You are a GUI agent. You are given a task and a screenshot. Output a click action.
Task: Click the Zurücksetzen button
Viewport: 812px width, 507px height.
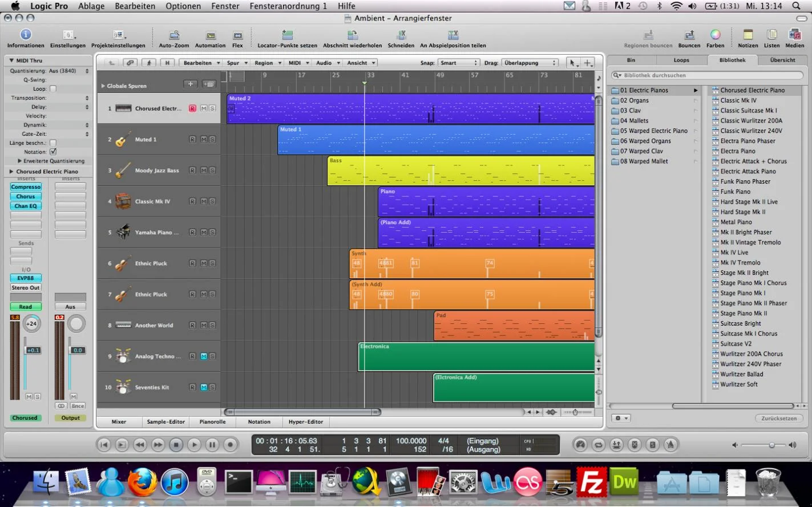click(x=779, y=418)
